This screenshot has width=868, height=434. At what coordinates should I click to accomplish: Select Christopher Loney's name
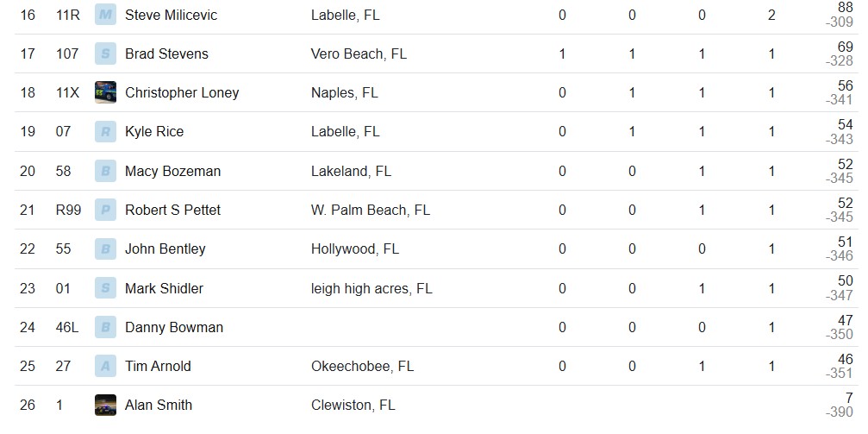(182, 93)
